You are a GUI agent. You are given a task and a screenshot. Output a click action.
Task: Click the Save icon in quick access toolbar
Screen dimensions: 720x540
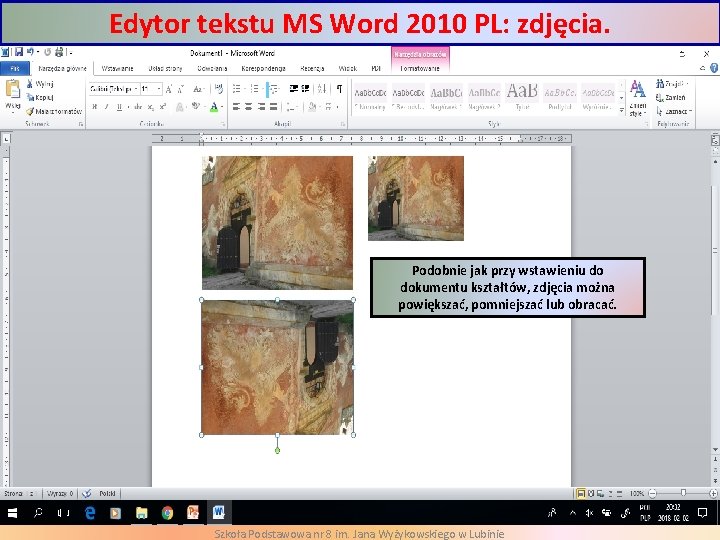coord(19,52)
